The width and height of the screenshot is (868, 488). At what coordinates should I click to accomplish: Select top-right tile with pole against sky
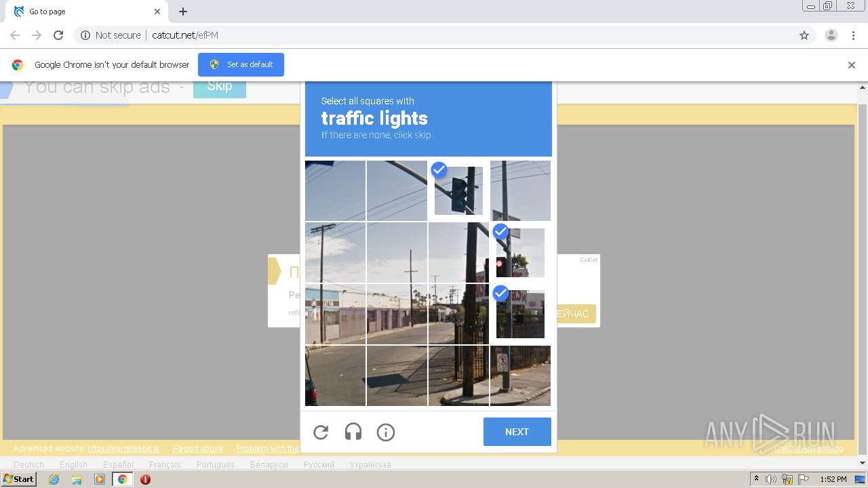[520, 190]
